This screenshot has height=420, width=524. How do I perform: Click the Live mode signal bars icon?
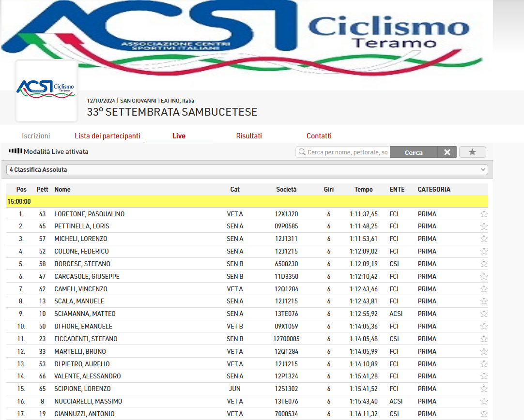pyautogui.click(x=15, y=151)
